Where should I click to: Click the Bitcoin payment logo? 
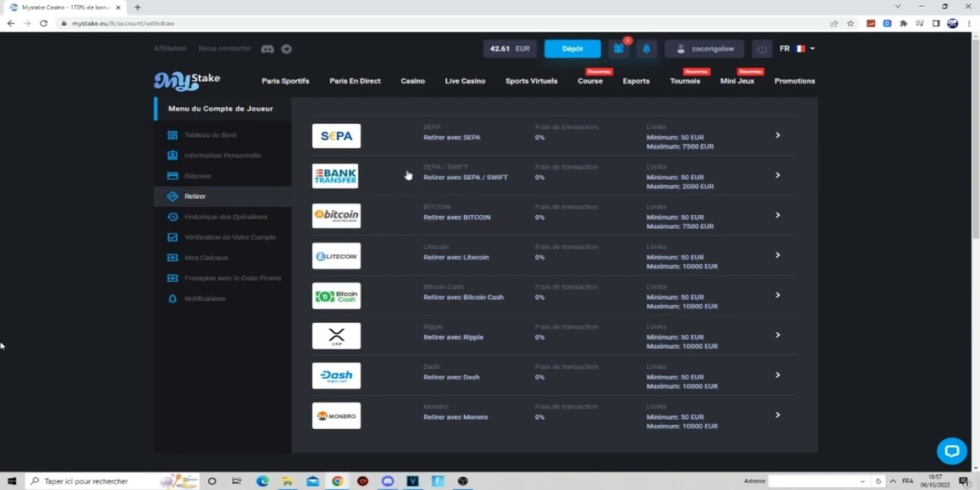click(336, 216)
